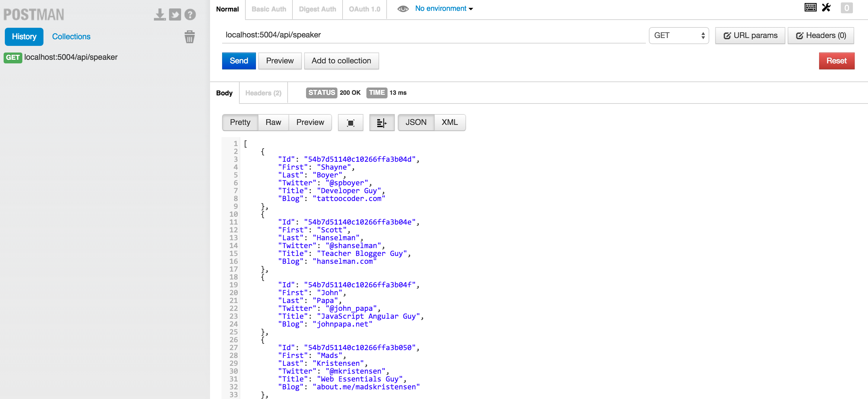Open settings wrench icon
Image resolution: width=868 pixels, height=399 pixels.
point(826,8)
